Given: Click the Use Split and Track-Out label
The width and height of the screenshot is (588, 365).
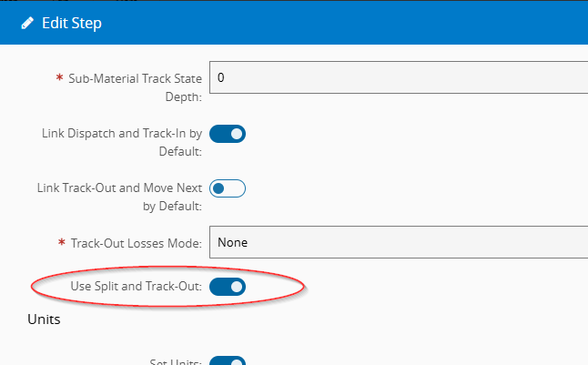Looking at the screenshot, I should [x=136, y=287].
